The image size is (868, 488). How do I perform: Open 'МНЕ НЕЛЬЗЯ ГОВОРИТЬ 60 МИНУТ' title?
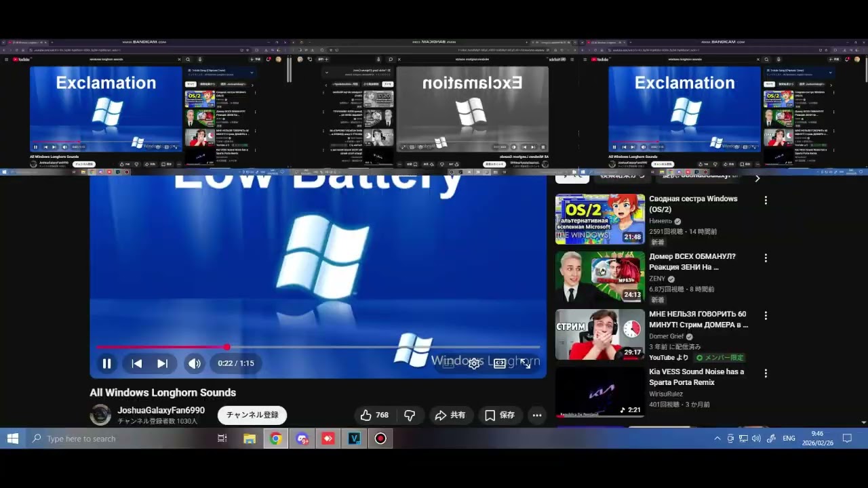point(698,319)
